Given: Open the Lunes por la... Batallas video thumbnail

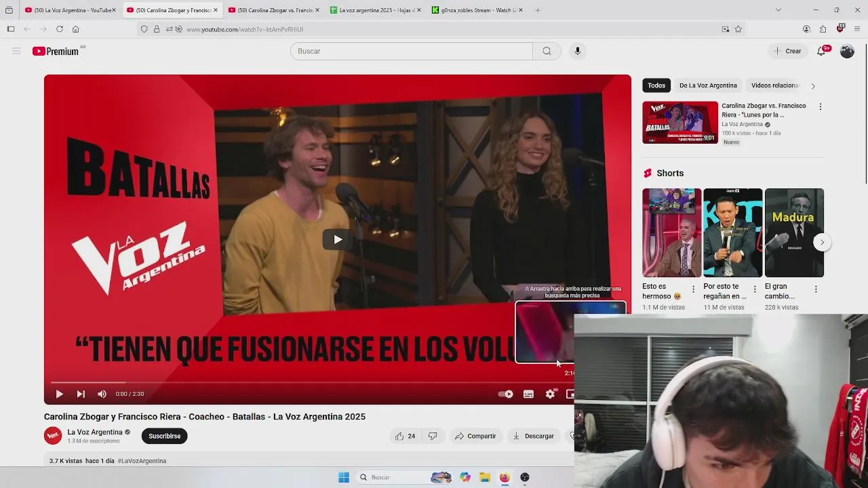Looking at the screenshot, I should tap(680, 123).
